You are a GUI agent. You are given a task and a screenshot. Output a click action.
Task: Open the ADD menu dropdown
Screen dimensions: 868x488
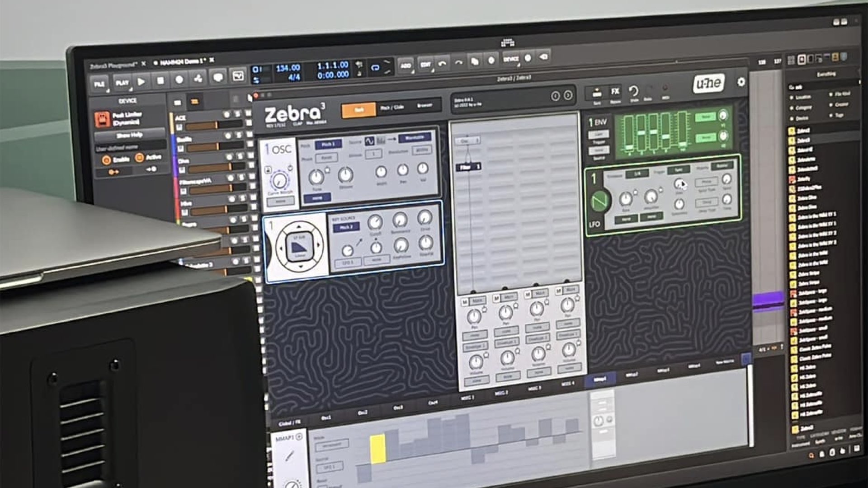(406, 66)
